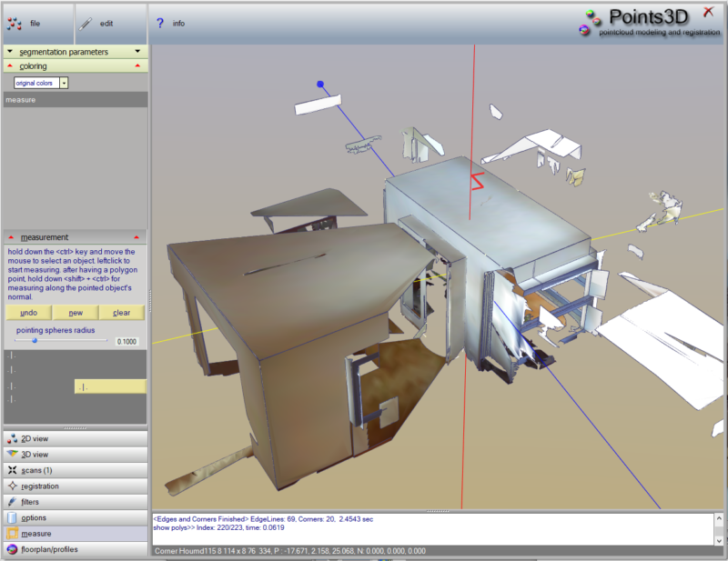Click the 2D view panel icon
This screenshot has height=561, width=728.
point(12,439)
